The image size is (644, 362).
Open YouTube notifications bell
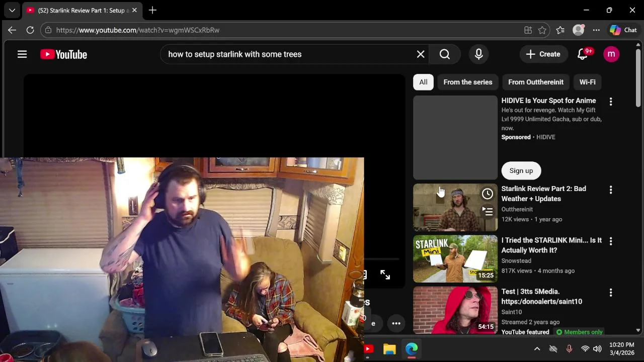(x=583, y=54)
